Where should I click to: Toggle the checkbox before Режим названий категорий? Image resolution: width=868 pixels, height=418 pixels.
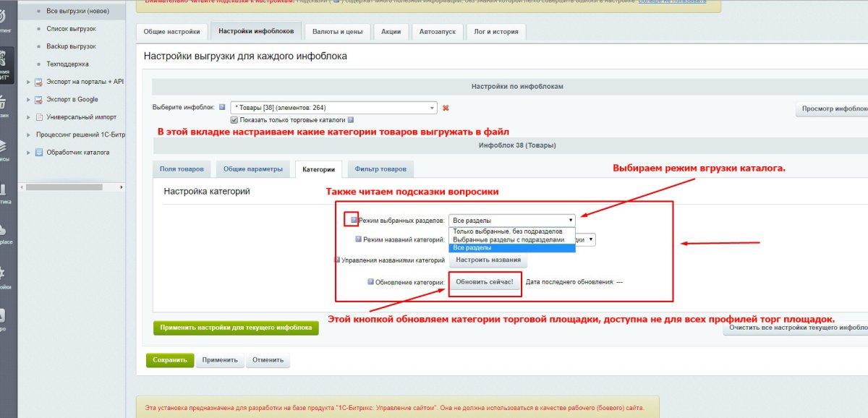point(357,239)
